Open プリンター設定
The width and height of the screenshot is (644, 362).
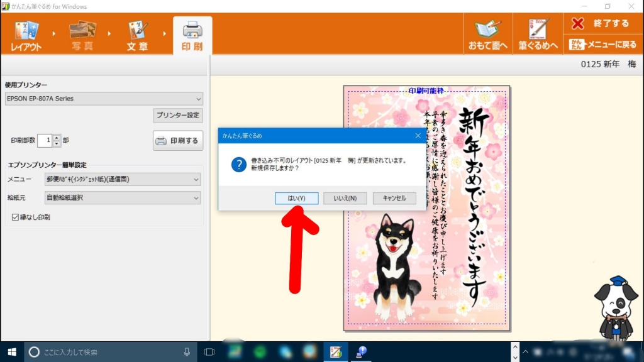coord(178,116)
